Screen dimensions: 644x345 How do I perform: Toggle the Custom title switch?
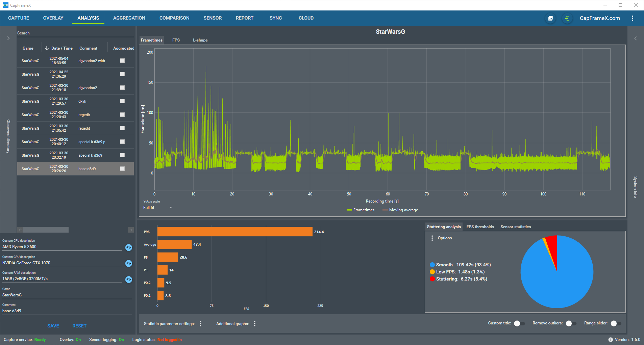[x=519, y=323]
